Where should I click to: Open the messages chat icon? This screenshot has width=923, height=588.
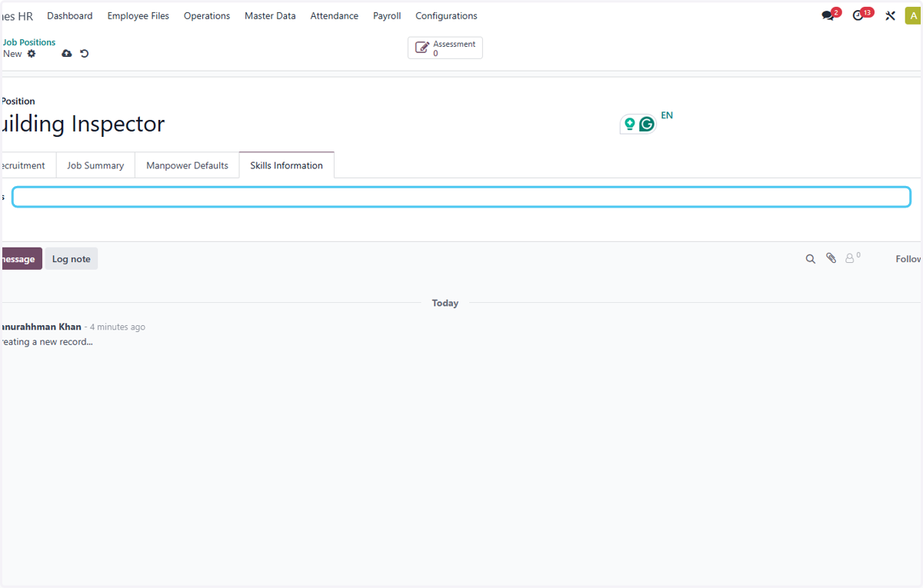tap(828, 15)
